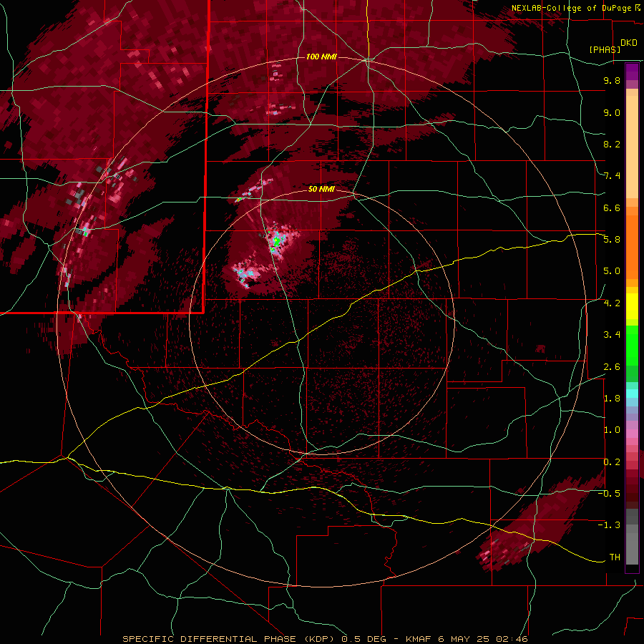The height and width of the screenshot is (644, 644).
Task: Click the [PHAS] label above the color bar
Action: pyautogui.click(x=605, y=49)
